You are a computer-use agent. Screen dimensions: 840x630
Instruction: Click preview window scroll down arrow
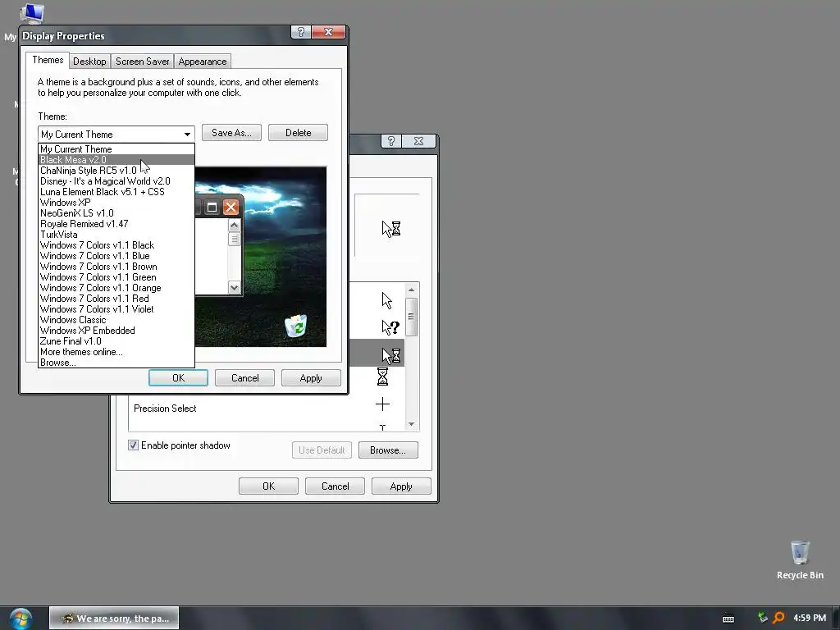tap(234, 288)
